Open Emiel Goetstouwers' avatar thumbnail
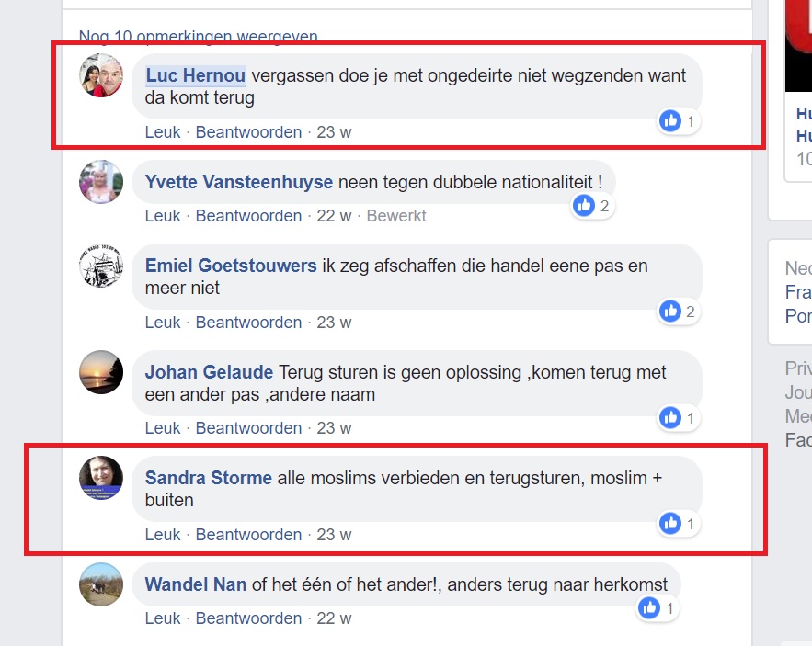The height and width of the screenshot is (646, 812). click(x=101, y=266)
